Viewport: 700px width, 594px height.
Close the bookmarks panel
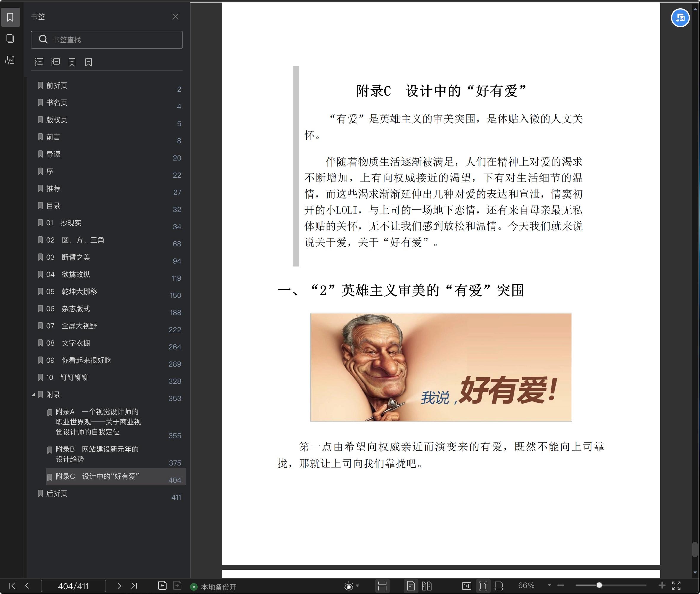(175, 17)
